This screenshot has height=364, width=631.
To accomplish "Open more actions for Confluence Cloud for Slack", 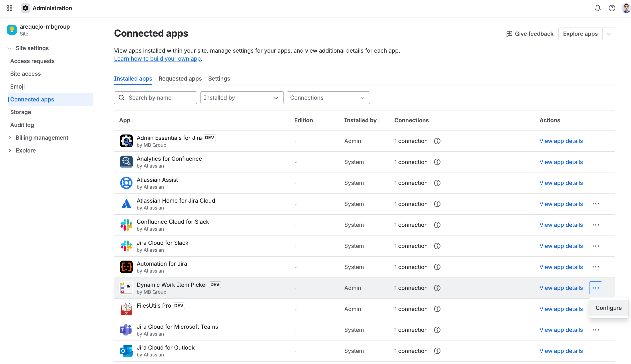I will point(595,225).
